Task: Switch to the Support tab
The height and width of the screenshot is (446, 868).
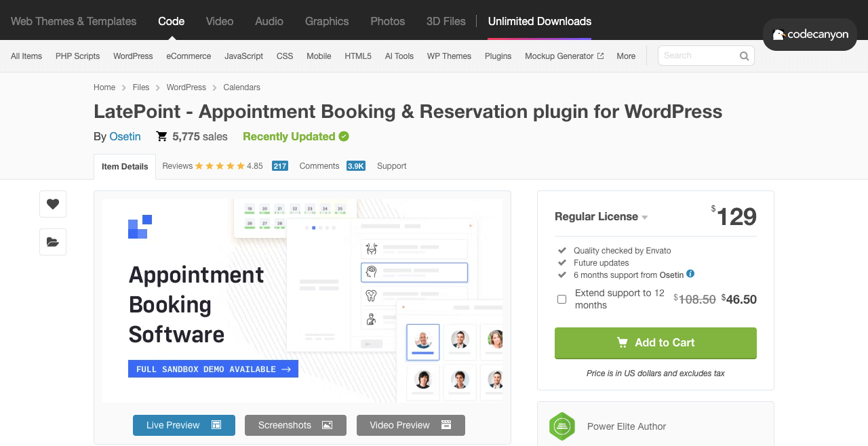Action: [392, 166]
